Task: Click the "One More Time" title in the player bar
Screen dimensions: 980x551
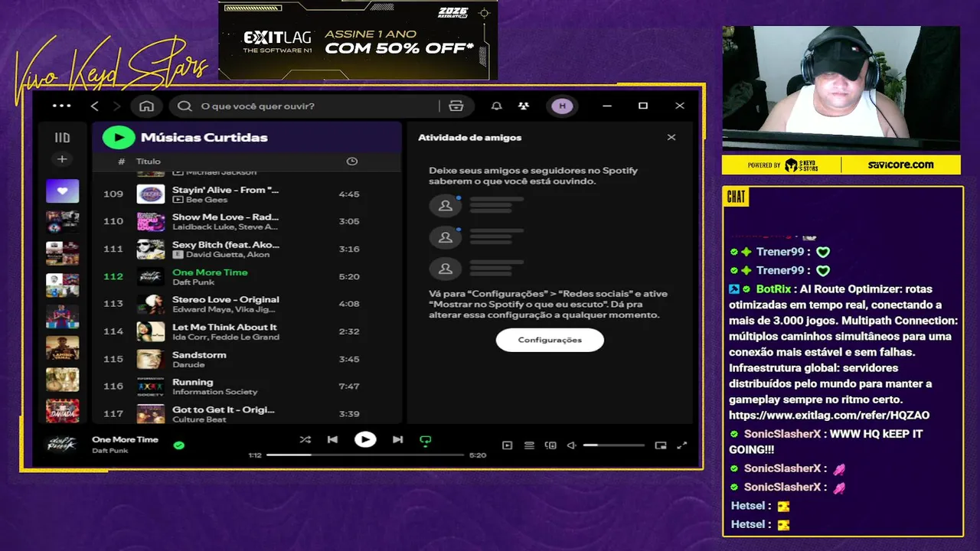Action: [x=125, y=439]
